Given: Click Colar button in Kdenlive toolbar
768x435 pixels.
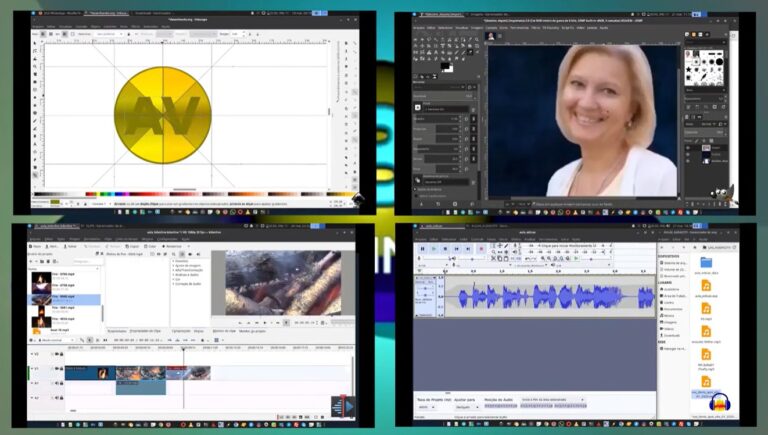Looking at the screenshot, I should [x=150, y=246].
